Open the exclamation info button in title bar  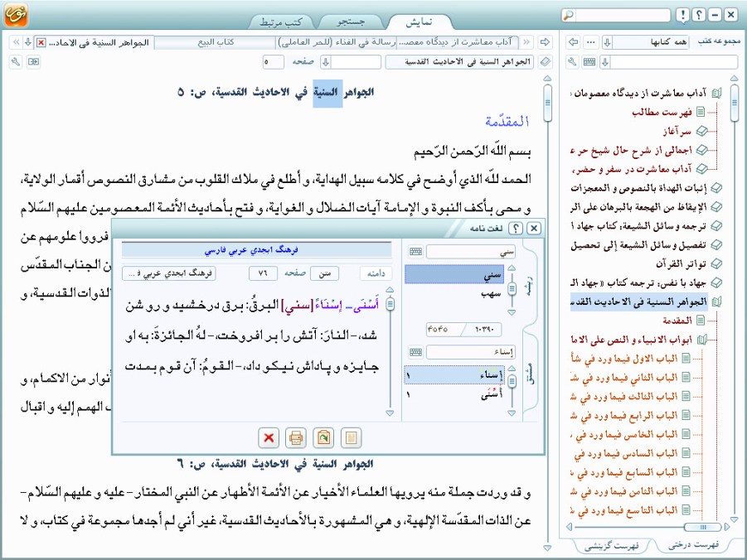tap(682, 15)
